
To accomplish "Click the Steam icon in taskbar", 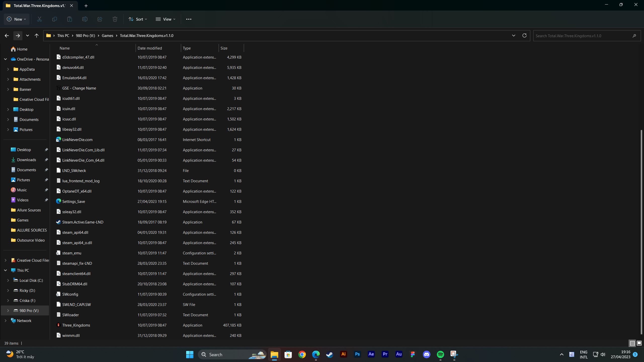I will coord(330,354).
